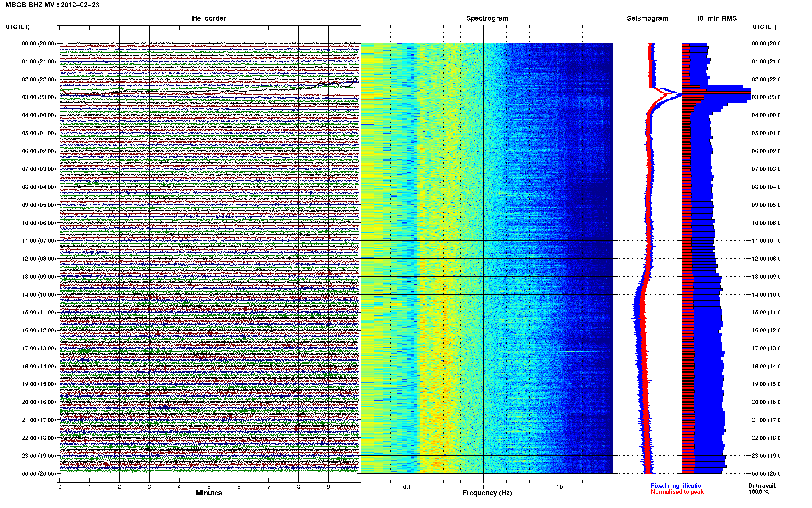Click left time label '05:00 (01:00)'
Image resolution: width=812 pixels, height=508 pixels.
(39, 133)
